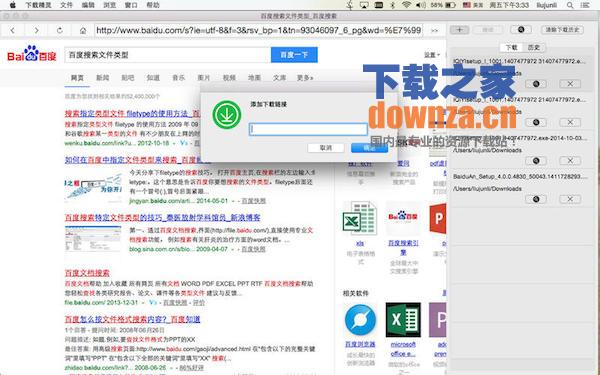Click the 清除下载历史 button
Viewport: 600px width, 375px height.
562,29
